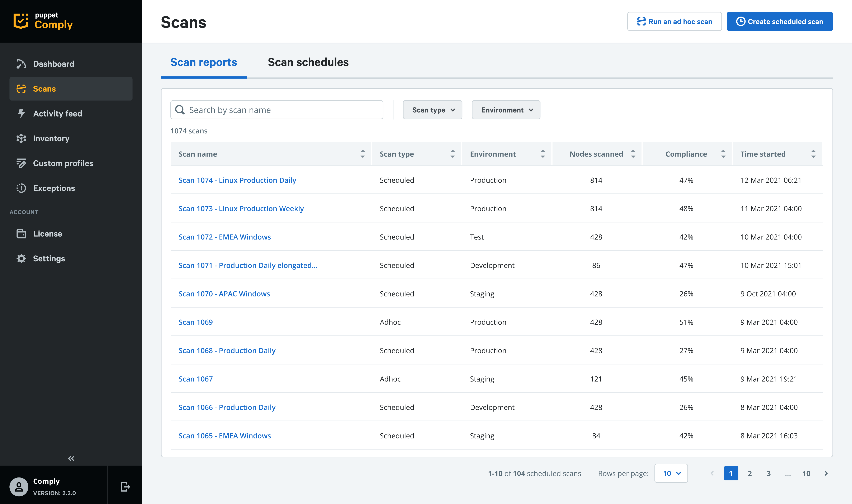This screenshot has height=504, width=852.
Task: Open the Environment filter dropdown
Action: click(506, 110)
